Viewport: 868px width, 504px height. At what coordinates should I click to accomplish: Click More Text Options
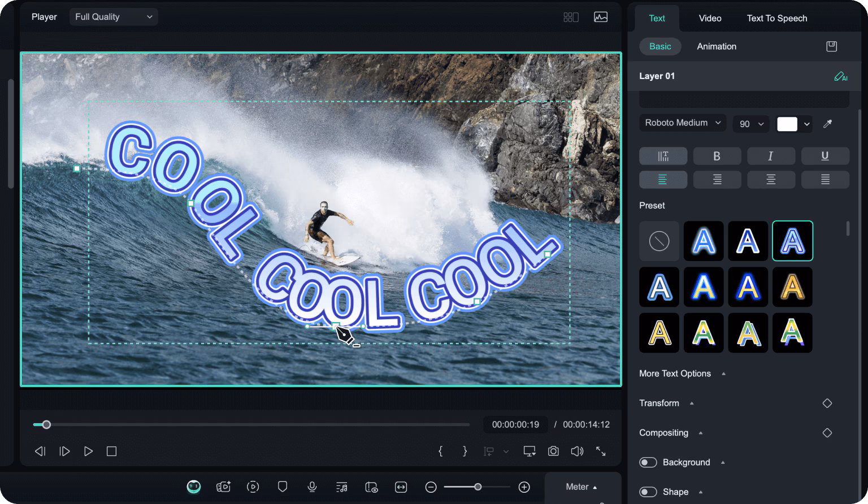(x=675, y=373)
